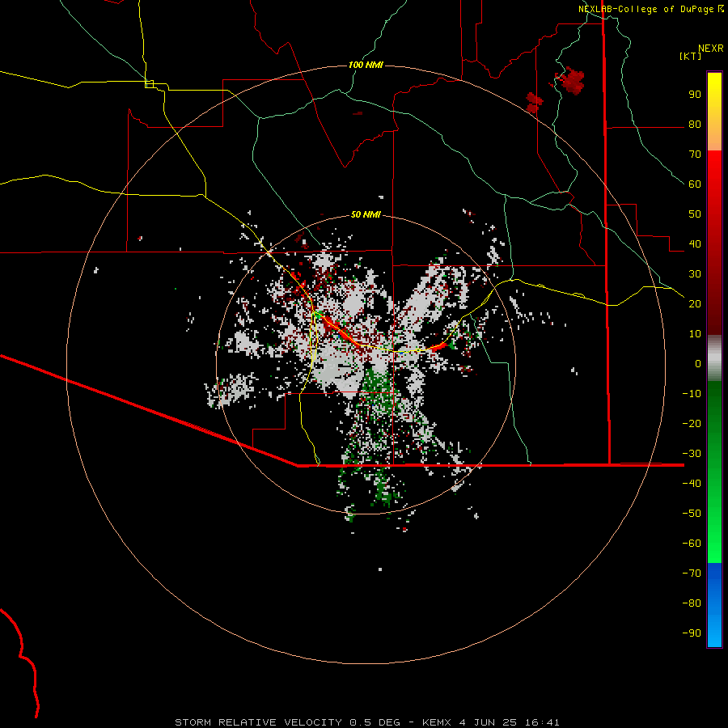Pick the bright green color bar segment
The height and width of the screenshot is (728, 728).
[714, 472]
